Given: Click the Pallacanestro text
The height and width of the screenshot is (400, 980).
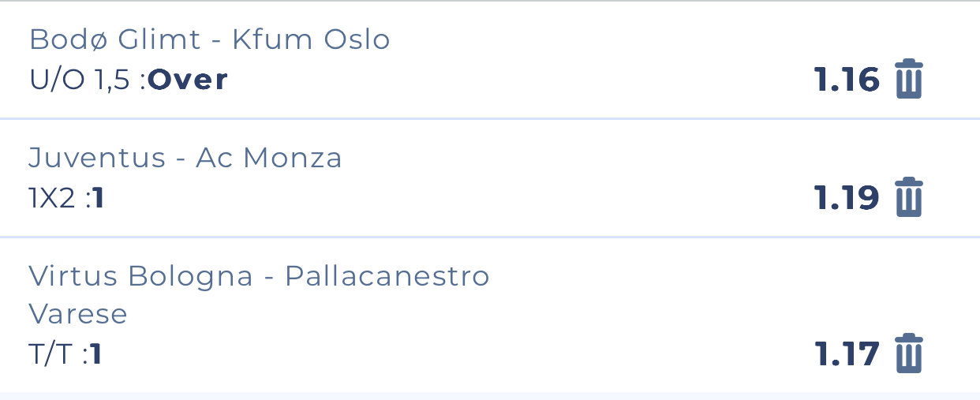Looking at the screenshot, I should [387, 276].
